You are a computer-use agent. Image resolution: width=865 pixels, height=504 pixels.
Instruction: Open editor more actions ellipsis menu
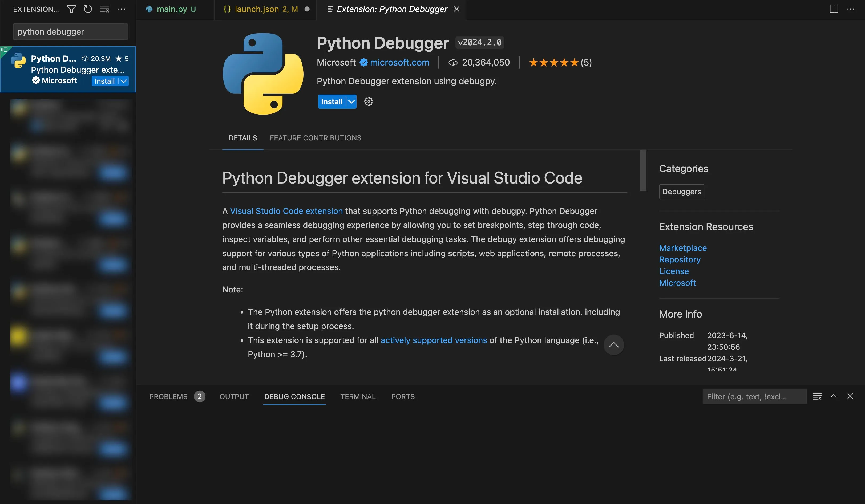tap(850, 9)
